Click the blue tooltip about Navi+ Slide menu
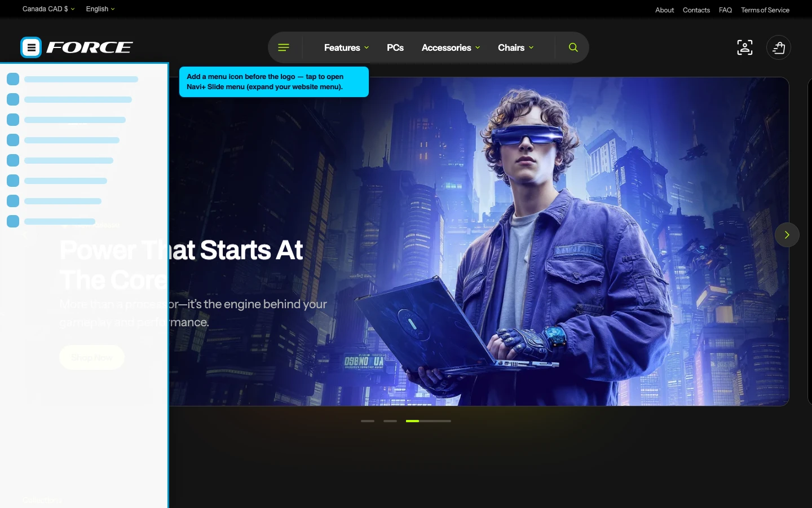The width and height of the screenshot is (812, 508). click(274, 82)
